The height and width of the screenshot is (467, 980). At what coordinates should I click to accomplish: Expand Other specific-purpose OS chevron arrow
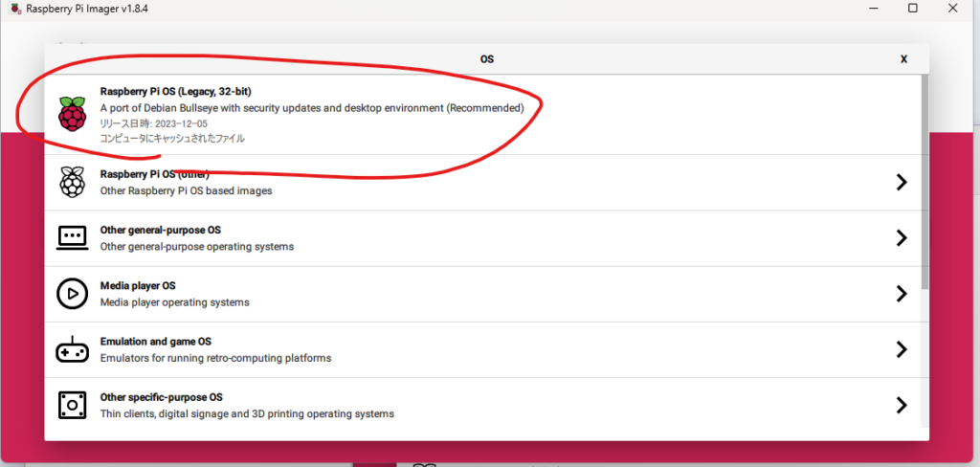pos(902,405)
